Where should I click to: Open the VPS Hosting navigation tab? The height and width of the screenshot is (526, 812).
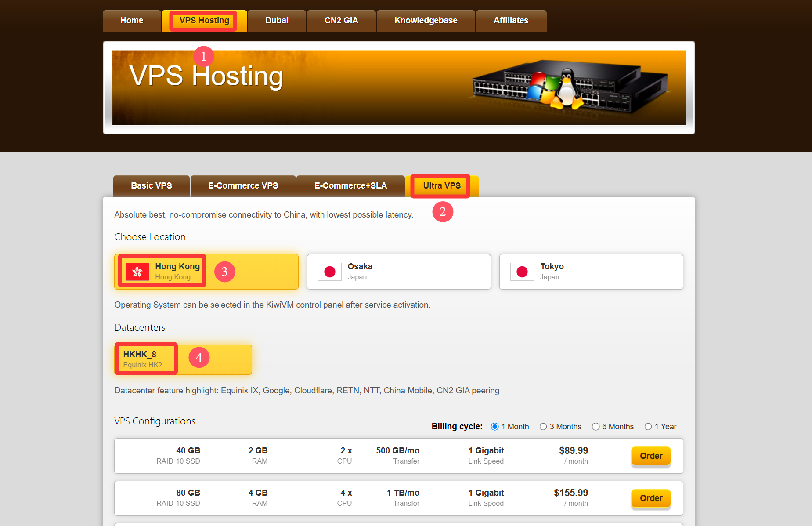[204, 21]
